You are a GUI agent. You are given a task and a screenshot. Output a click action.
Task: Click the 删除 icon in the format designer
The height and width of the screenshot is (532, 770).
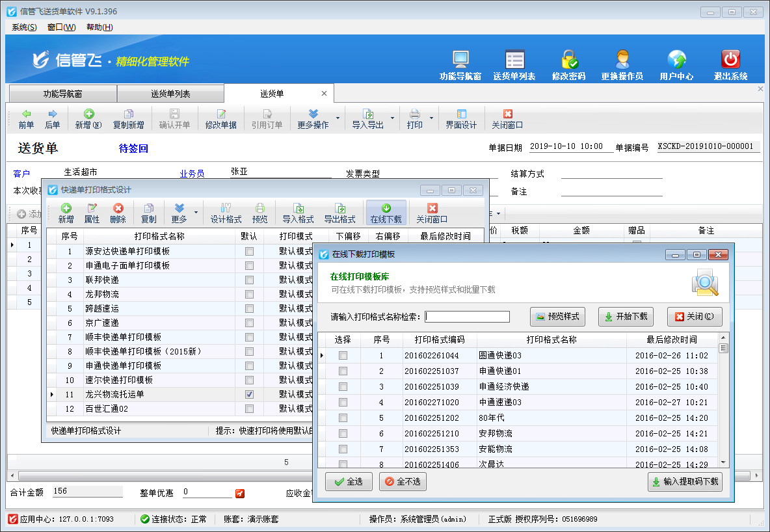click(x=118, y=213)
